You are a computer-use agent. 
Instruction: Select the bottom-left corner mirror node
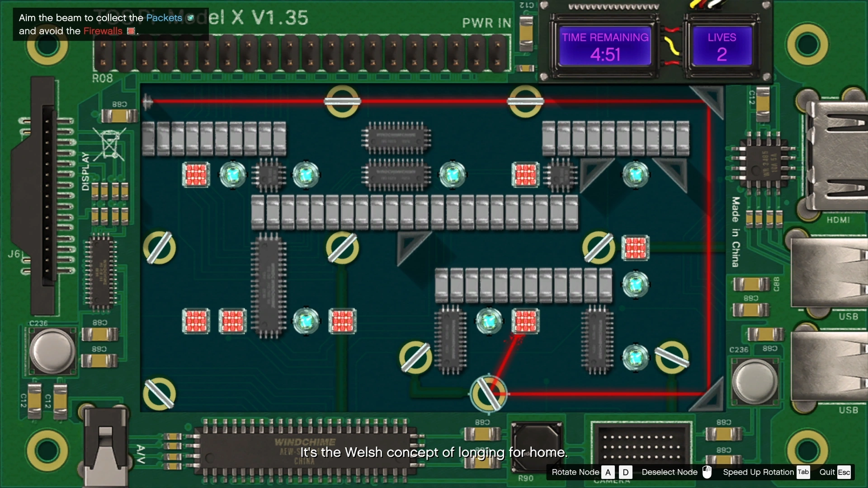click(x=159, y=393)
